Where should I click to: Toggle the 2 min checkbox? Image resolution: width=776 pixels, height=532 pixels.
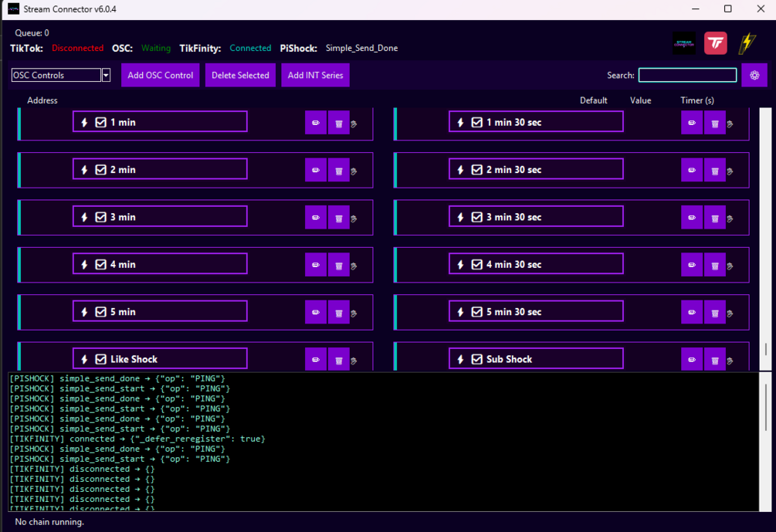[x=101, y=170]
